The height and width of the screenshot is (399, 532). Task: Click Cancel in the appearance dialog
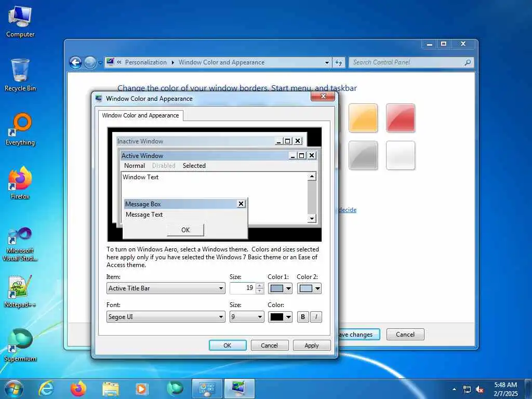(x=270, y=345)
